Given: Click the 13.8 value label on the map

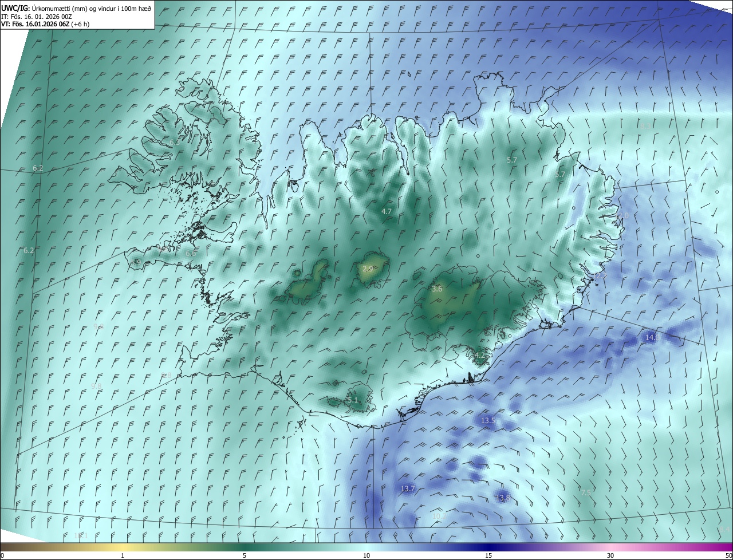Looking at the screenshot, I should click(503, 498).
